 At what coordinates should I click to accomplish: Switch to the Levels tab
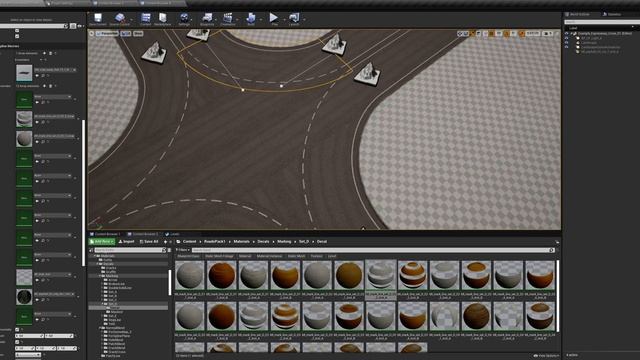(173, 234)
